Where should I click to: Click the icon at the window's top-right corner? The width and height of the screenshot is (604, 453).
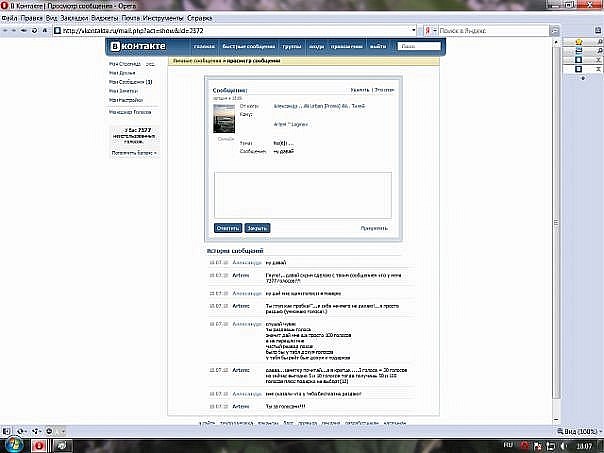point(591,5)
